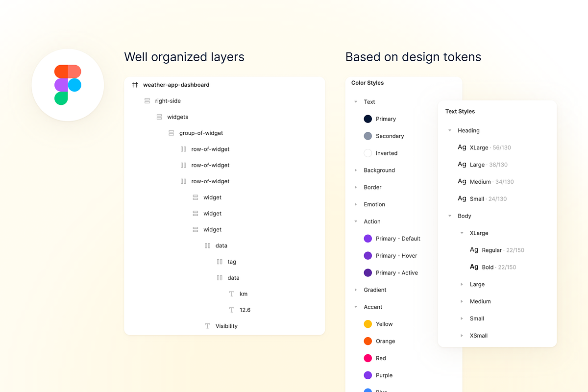588x392 pixels.
Task: Collapse the XLarge subgroup under Body
Action: 462,233
